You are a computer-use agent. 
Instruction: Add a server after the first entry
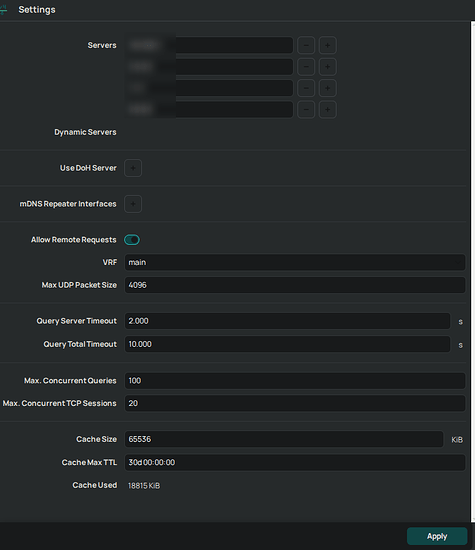point(328,45)
